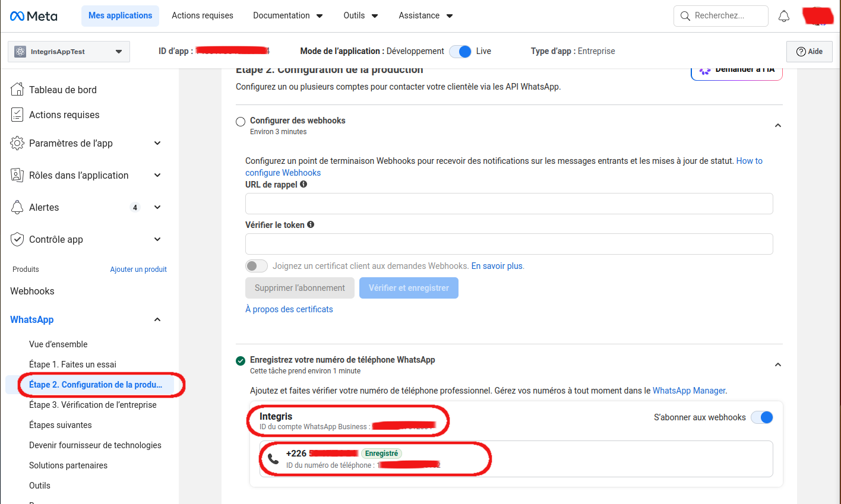Click Ajouter un produit link
Image resolution: width=841 pixels, height=504 pixels.
pos(138,270)
